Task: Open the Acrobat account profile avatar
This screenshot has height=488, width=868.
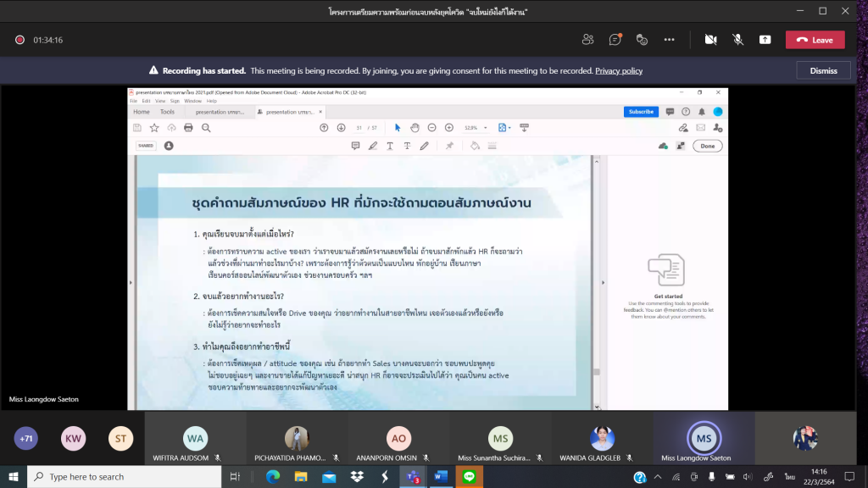Action: tap(718, 112)
